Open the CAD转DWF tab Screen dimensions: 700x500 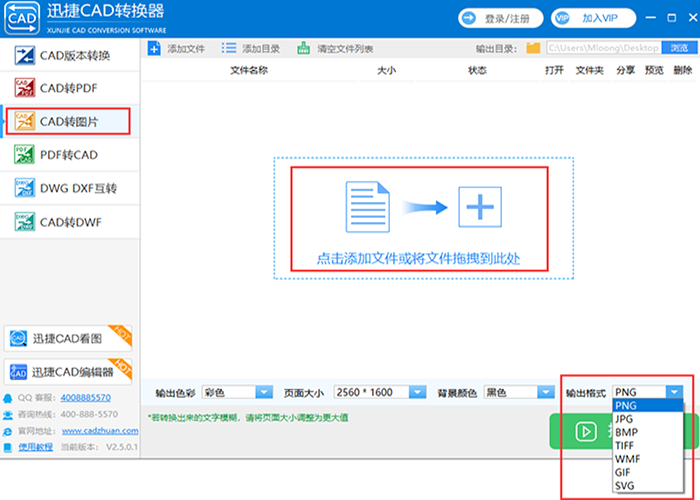70,222
